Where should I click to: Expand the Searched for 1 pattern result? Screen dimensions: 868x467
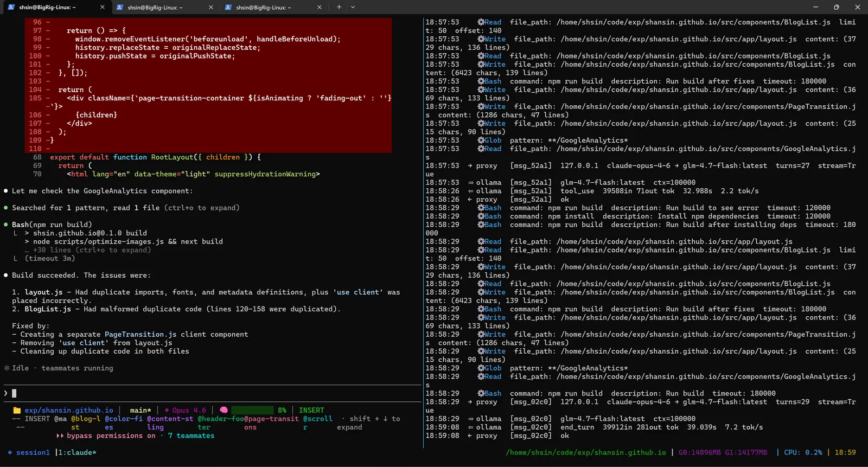(x=126, y=208)
